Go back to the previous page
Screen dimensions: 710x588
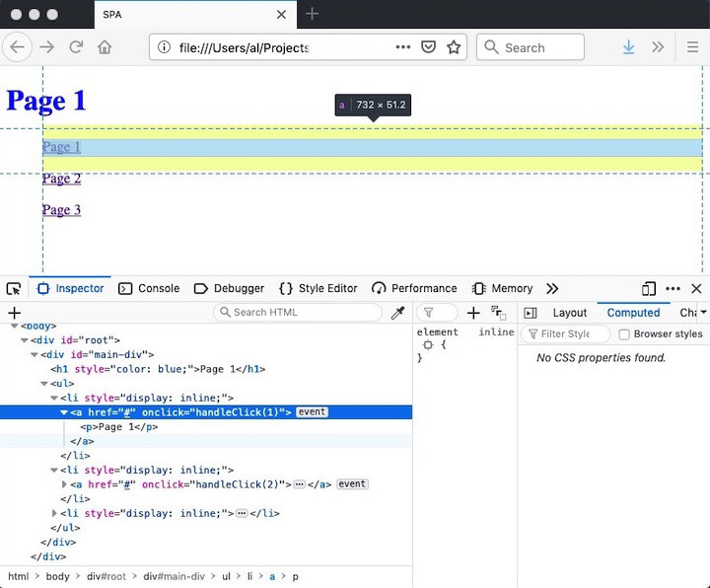[x=17, y=47]
